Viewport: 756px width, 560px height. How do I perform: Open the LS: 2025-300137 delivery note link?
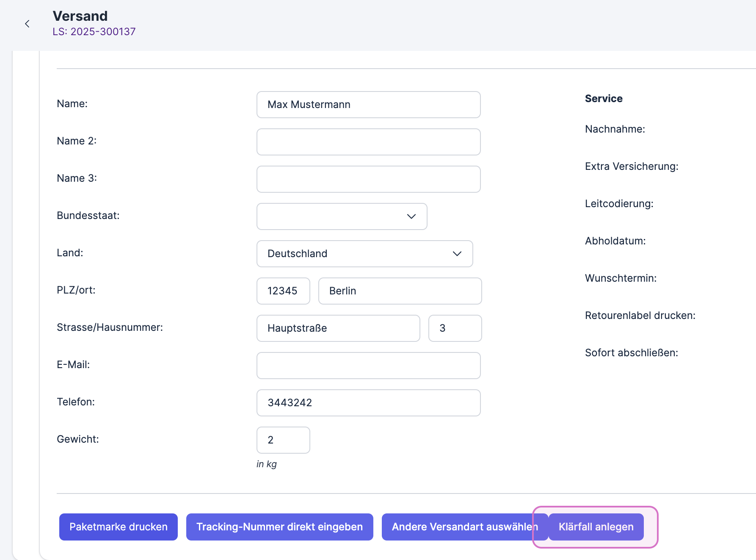[94, 32]
